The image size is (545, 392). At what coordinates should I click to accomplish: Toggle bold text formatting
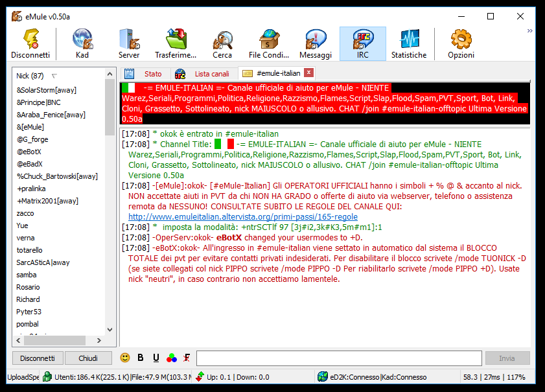click(141, 358)
